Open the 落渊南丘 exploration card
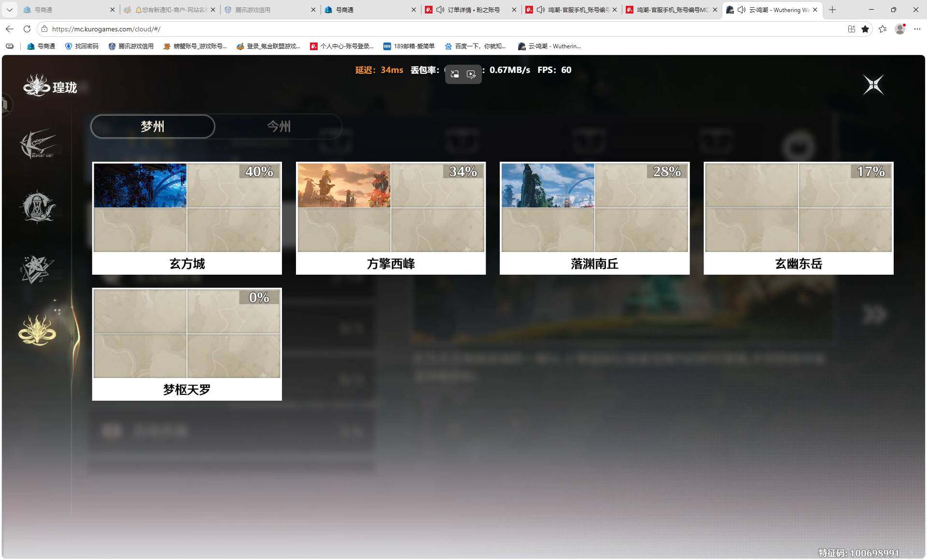This screenshot has height=560, width=927. point(594,218)
